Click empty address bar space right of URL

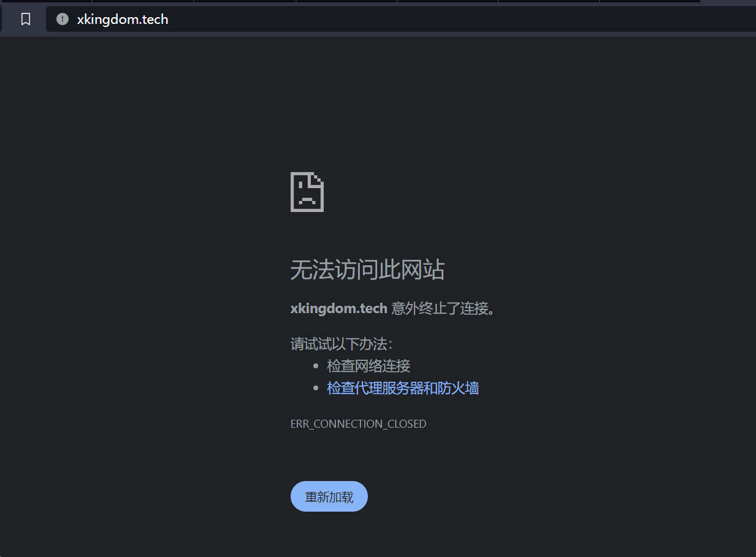tap(429, 20)
